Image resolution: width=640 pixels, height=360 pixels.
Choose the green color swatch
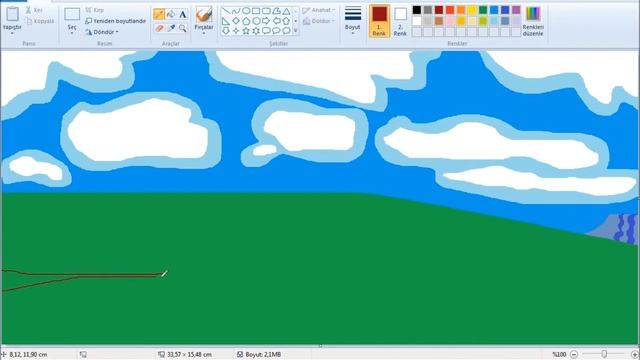tap(483, 10)
